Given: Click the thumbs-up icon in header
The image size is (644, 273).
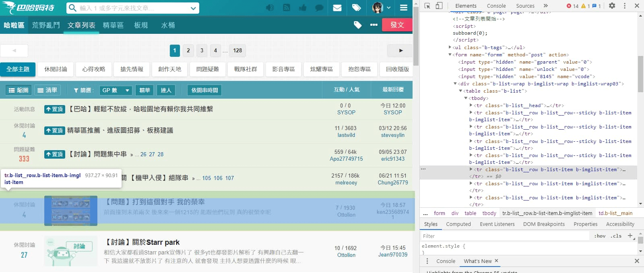Looking at the screenshot, I should 302,8.
